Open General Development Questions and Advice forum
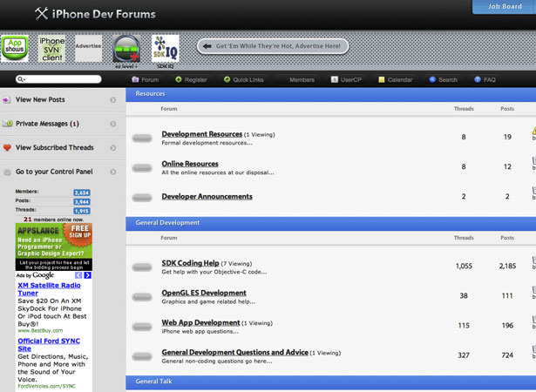The width and height of the screenshot is (536, 392). pos(234,352)
